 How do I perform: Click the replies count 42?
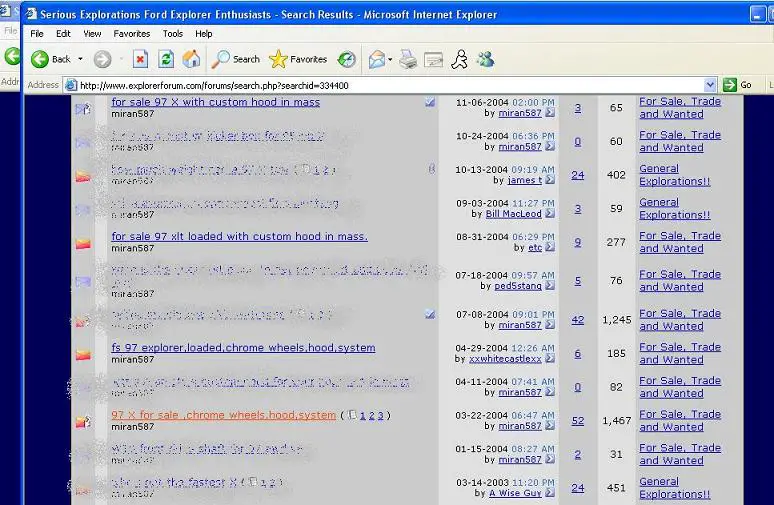[x=578, y=320]
